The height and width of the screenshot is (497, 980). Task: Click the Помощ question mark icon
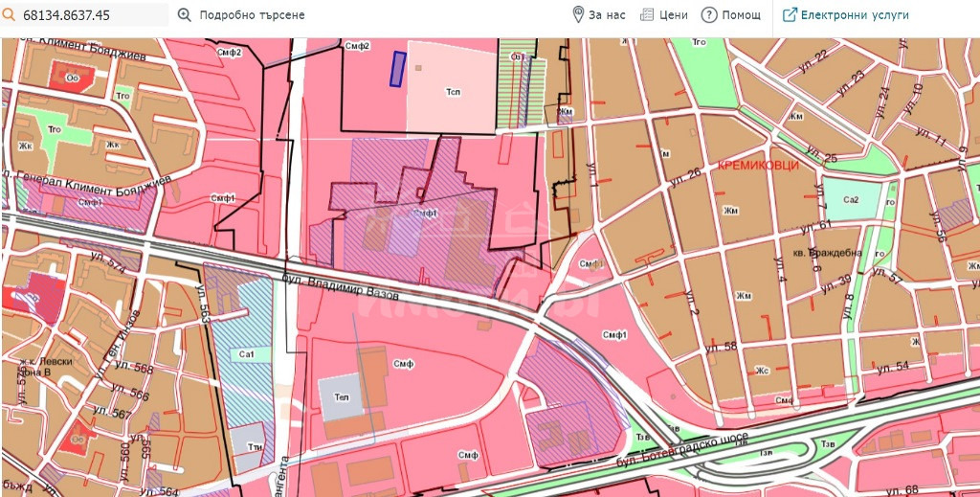click(x=709, y=15)
